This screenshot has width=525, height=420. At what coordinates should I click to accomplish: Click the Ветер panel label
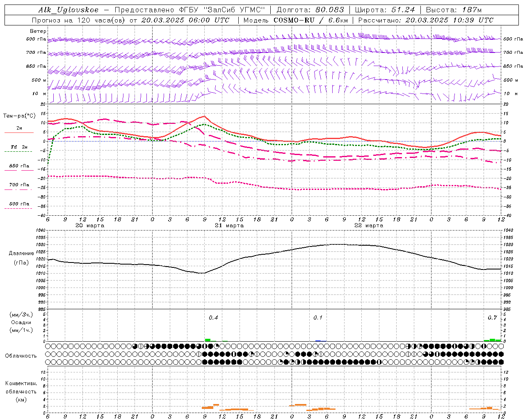pyautogui.click(x=38, y=31)
